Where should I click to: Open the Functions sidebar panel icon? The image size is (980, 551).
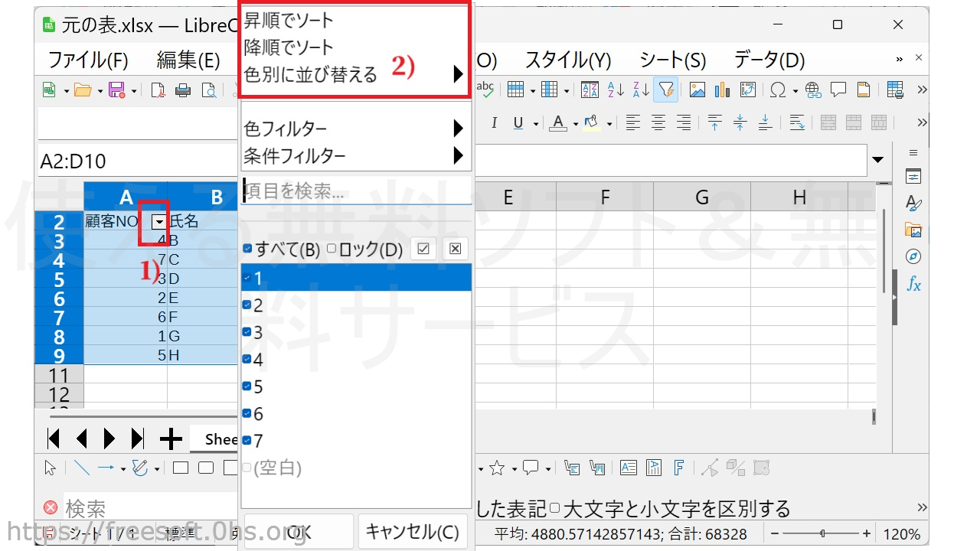tap(913, 284)
